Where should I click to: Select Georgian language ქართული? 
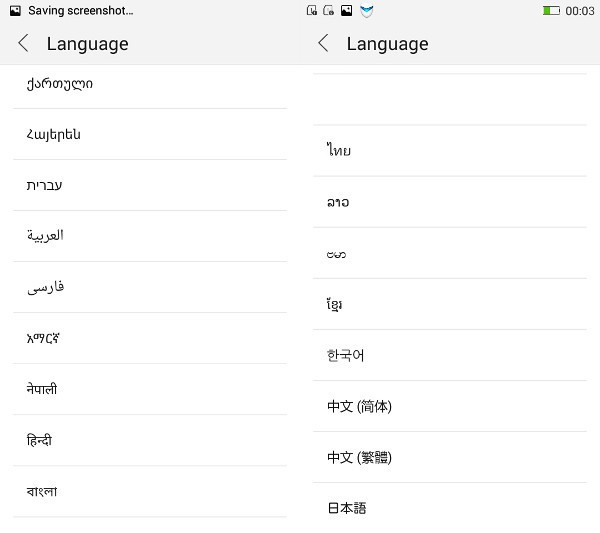pyautogui.click(x=60, y=84)
